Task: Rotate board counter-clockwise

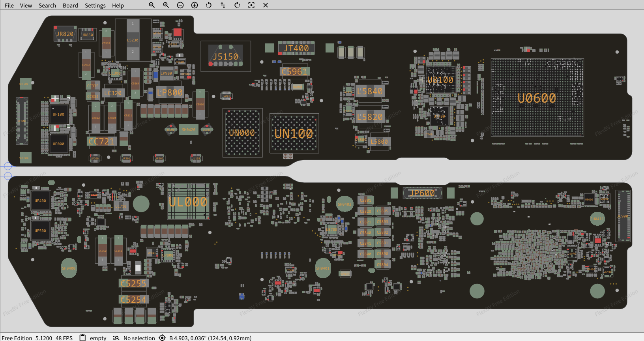Action: [x=209, y=5]
